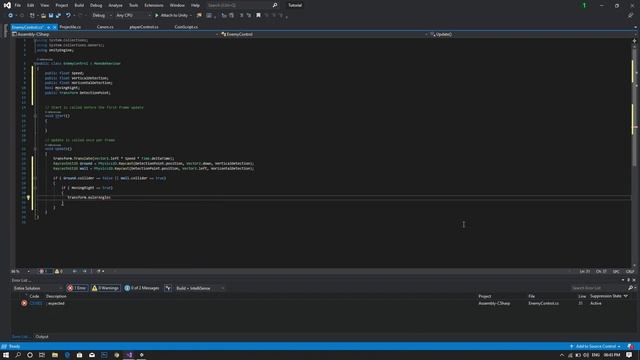Click the error code link in Error List
Screen dimensions: 640x360
[36, 304]
